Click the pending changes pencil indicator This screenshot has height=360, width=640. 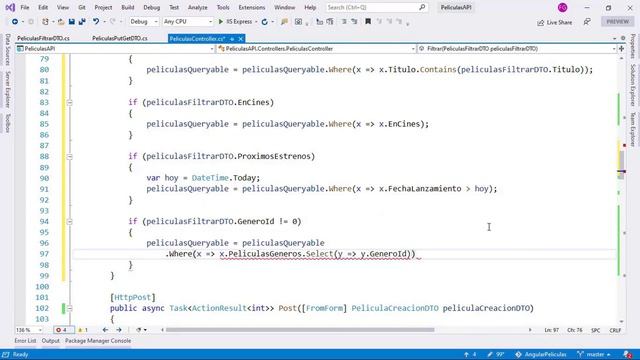coord(496,354)
